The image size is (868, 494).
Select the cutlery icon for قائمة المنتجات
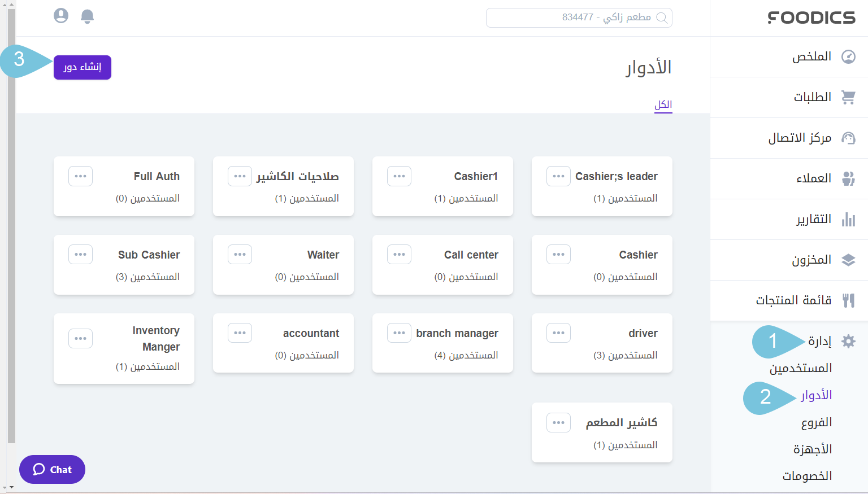tap(849, 300)
